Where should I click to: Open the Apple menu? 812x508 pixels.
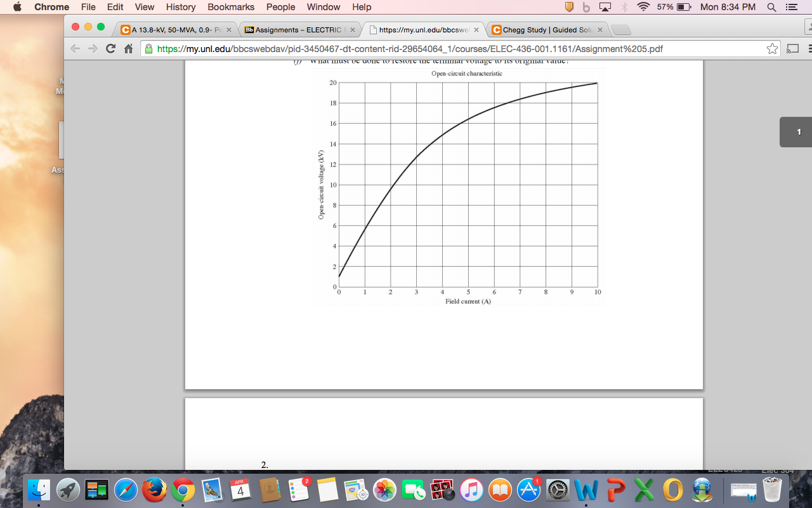tap(16, 7)
